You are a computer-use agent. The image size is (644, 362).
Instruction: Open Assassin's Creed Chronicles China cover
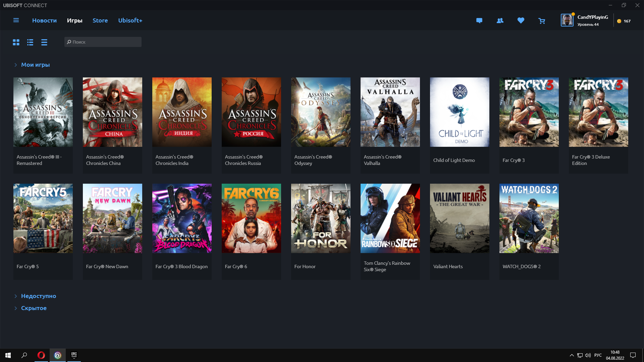(112, 112)
